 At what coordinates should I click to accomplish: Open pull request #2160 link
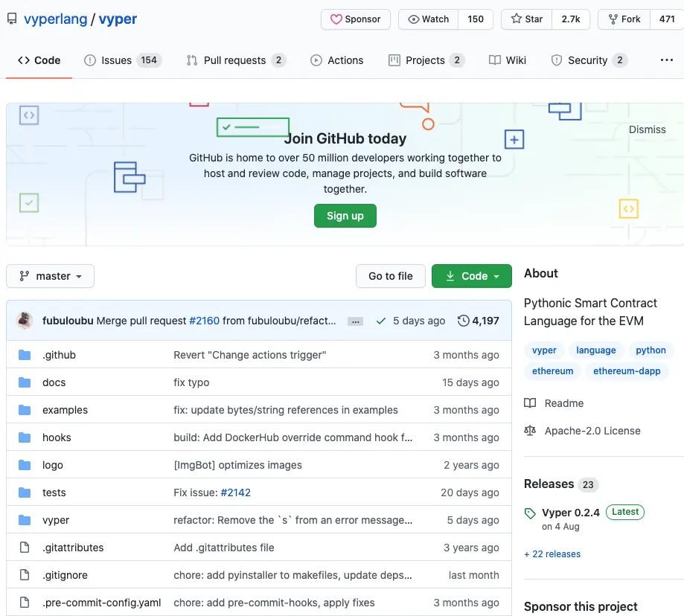tap(204, 321)
